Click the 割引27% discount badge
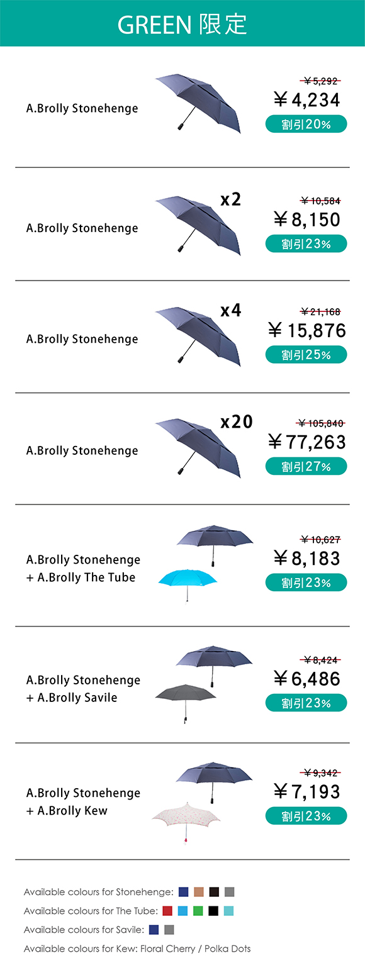Viewport: 365px width, 980px height. coord(306,466)
